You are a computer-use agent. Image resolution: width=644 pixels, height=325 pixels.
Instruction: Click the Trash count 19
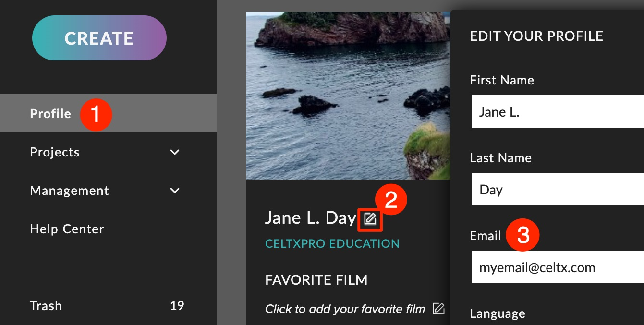pos(177,306)
